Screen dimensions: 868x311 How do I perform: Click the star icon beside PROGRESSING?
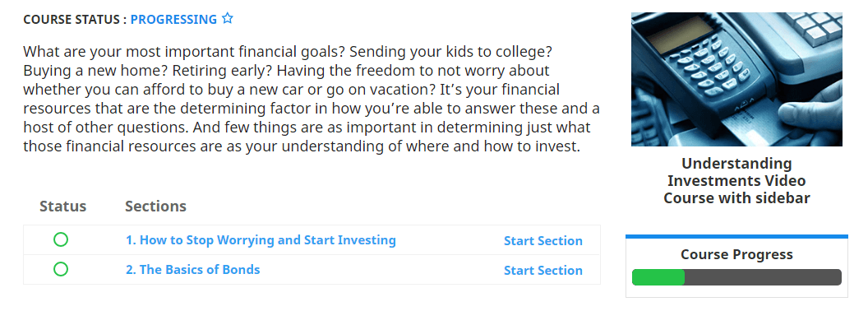(227, 18)
